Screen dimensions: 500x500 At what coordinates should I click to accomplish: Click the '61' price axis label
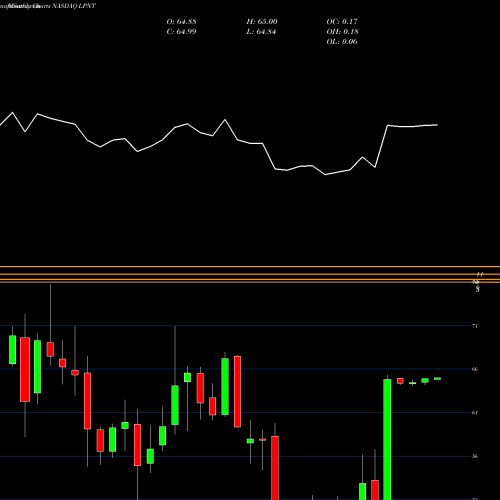475,413
